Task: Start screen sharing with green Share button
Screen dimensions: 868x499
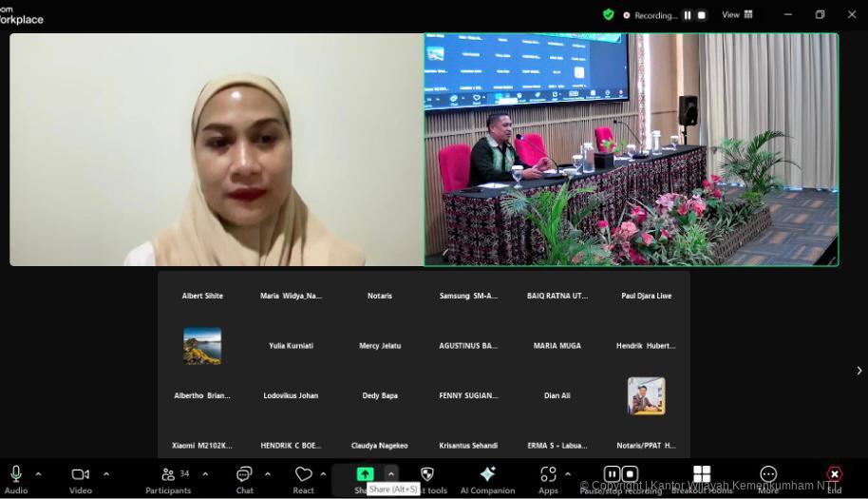Action: 365,474
